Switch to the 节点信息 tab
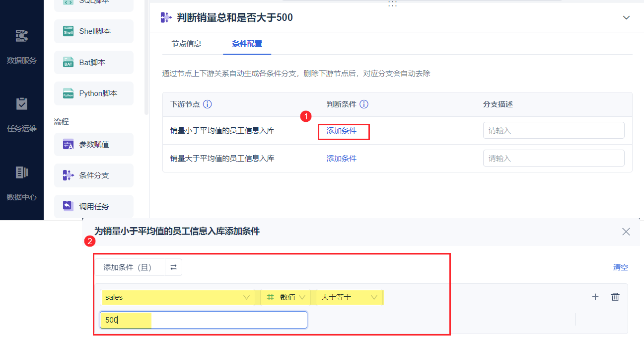This screenshot has width=644, height=341. (x=187, y=43)
